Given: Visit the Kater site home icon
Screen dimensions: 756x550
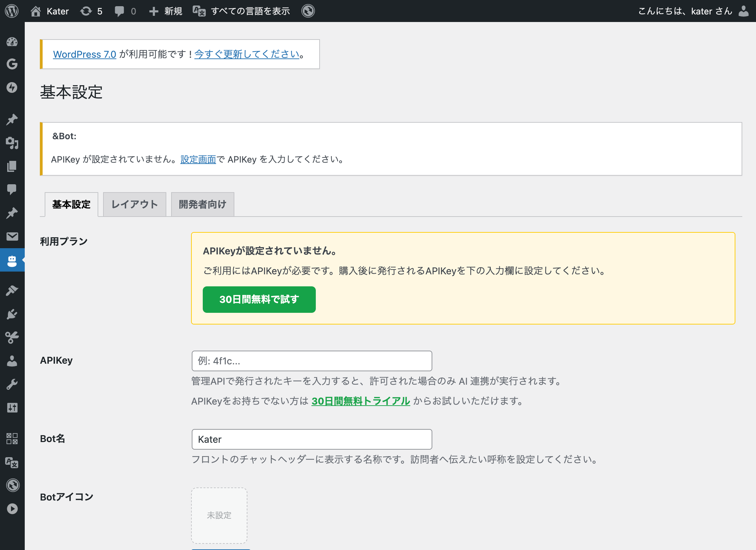Looking at the screenshot, I should click(36, 11).
